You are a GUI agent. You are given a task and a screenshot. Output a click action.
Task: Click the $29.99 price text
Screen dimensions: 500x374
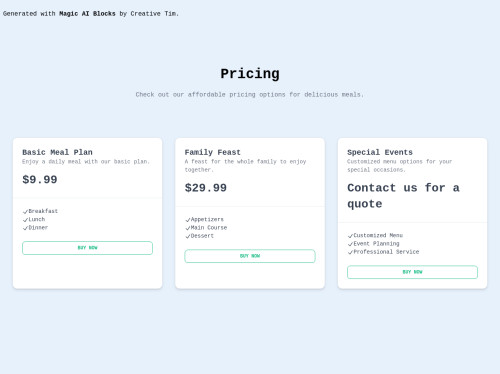coord(206,188)
